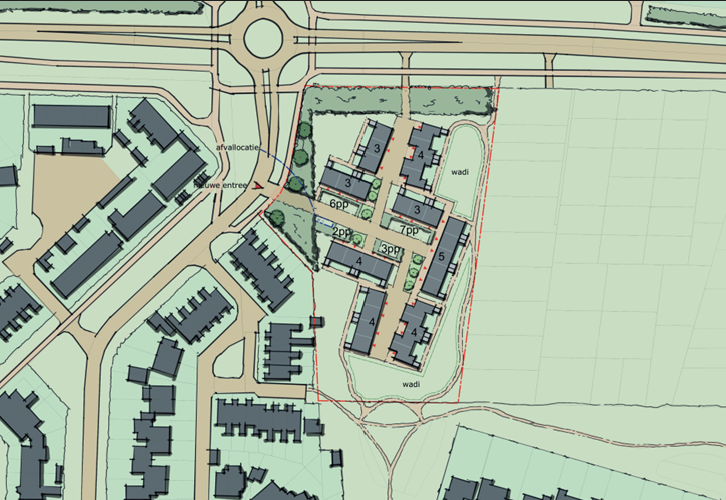Click the afvallocatie label
The width and height of the screenshot is (726, 500).
236,148
